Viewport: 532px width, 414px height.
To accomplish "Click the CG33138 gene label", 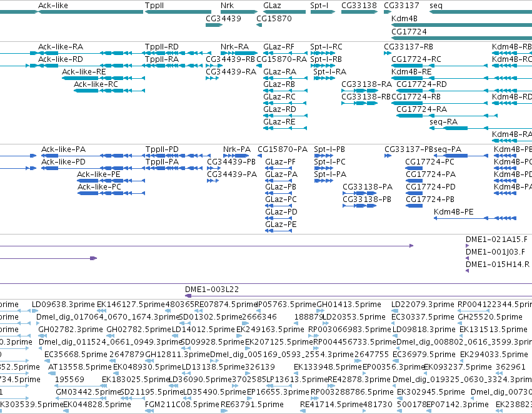I will tap(359, 6).
